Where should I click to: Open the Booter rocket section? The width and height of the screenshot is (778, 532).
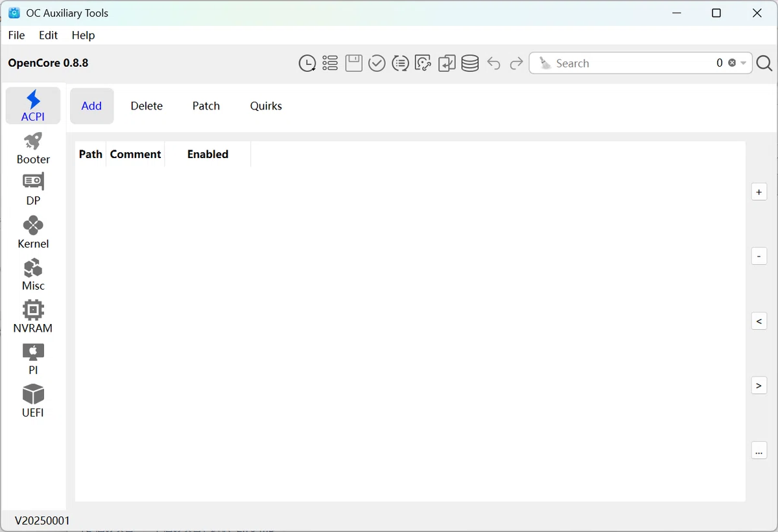point(33,148)
